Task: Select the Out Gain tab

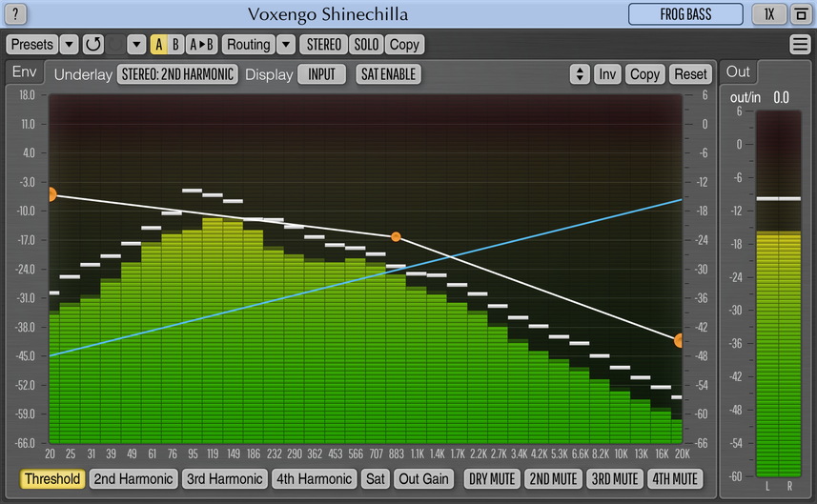Action: coord(423,478)
